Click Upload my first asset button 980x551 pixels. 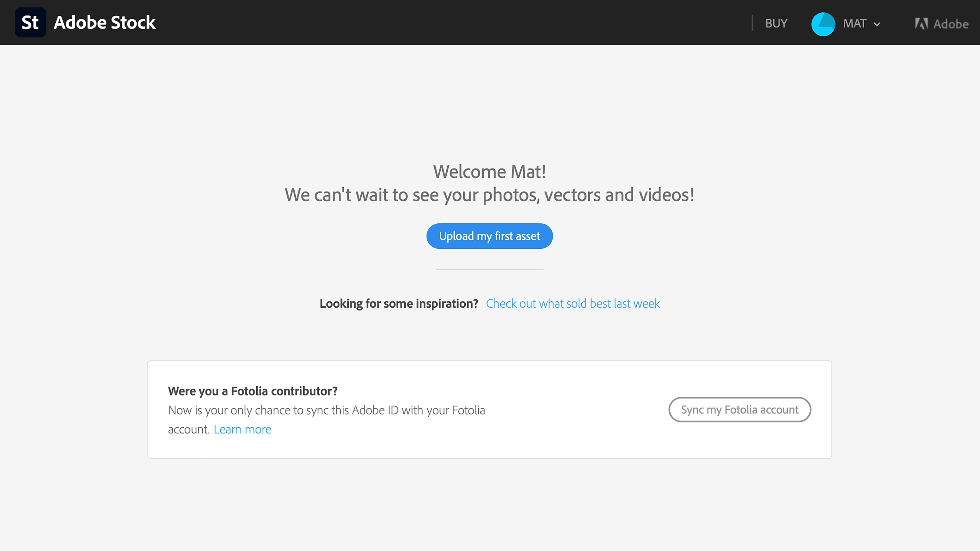[x=490, y=236]
